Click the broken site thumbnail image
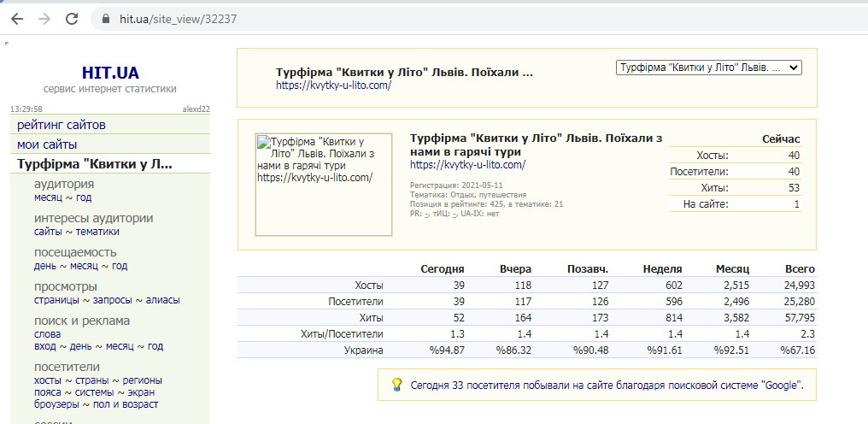 tap(324, 185)
